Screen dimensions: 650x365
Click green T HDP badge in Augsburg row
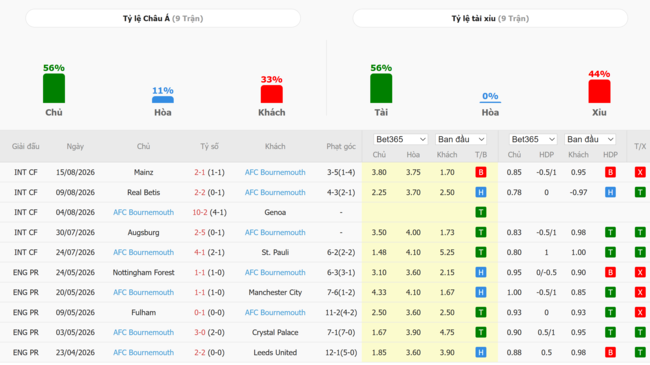point(610,232)
